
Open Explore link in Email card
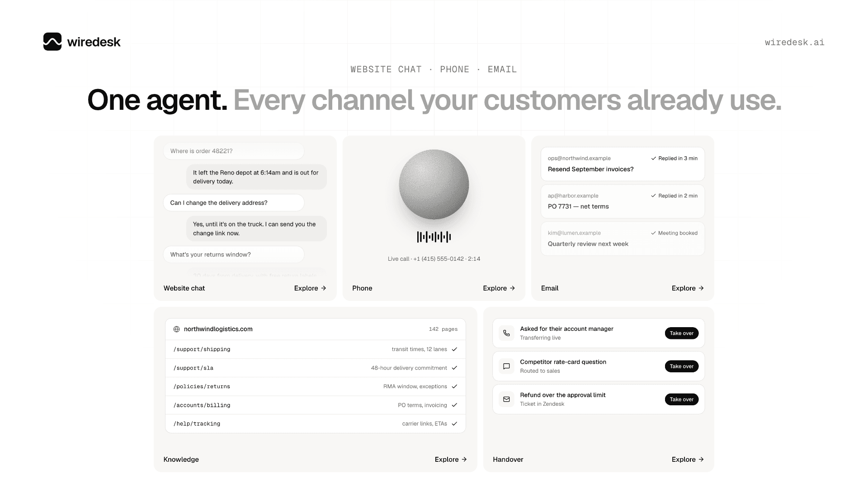[x=688, y=288]
